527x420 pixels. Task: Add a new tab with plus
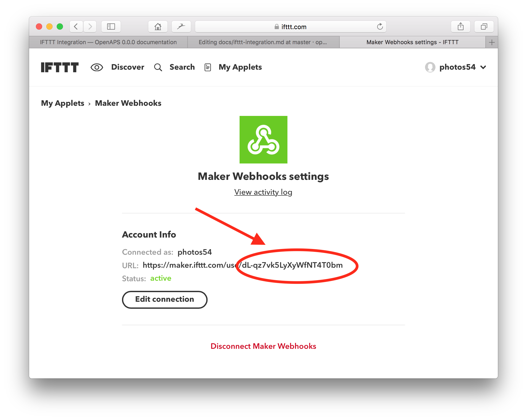pos(492,42)
